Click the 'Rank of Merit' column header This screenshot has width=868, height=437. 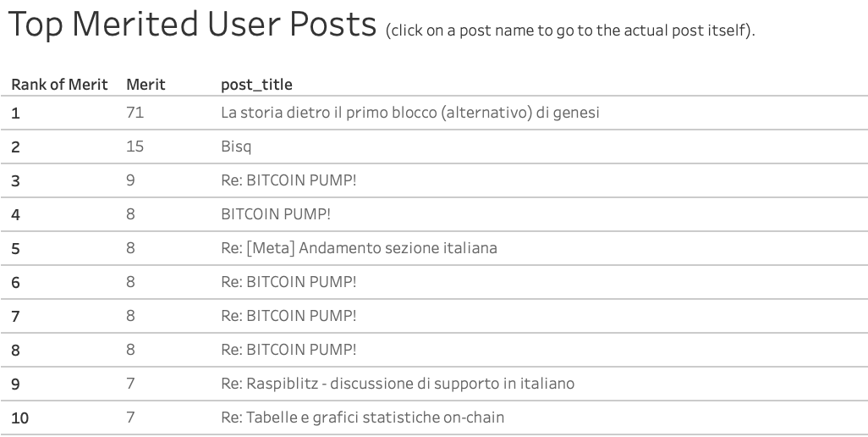pos(59,84)
